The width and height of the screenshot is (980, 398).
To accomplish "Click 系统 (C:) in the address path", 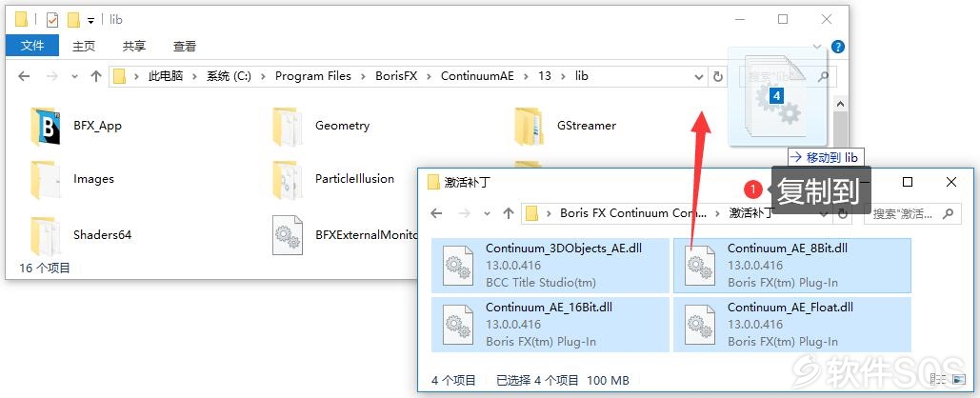I will tap(229, 76).
